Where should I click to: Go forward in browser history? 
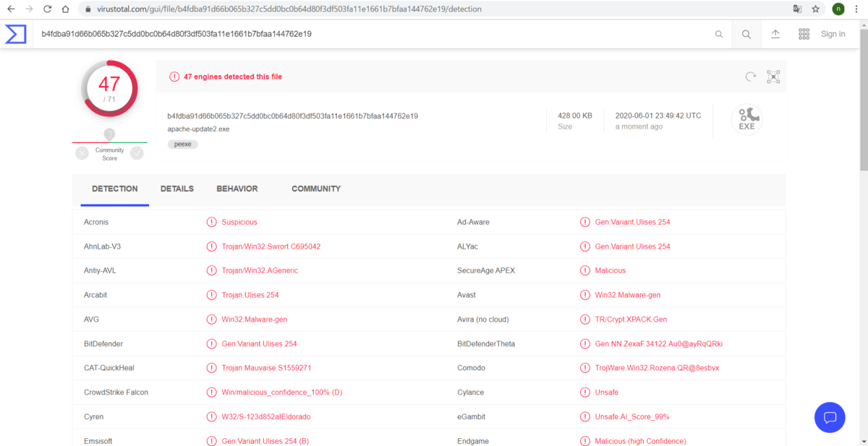click(x=29, y=9)
